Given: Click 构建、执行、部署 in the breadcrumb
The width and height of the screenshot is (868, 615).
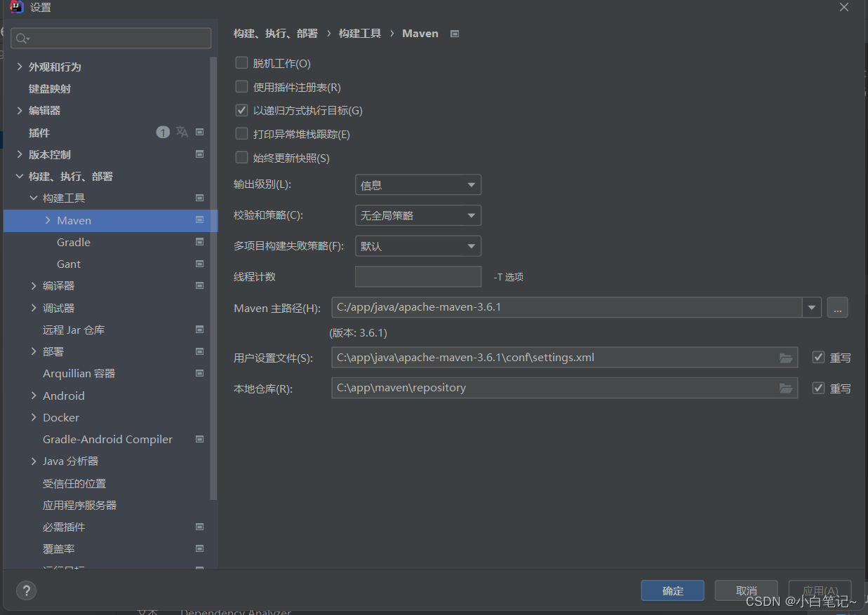Looking at the screenshot, I should tap(276, 33).
